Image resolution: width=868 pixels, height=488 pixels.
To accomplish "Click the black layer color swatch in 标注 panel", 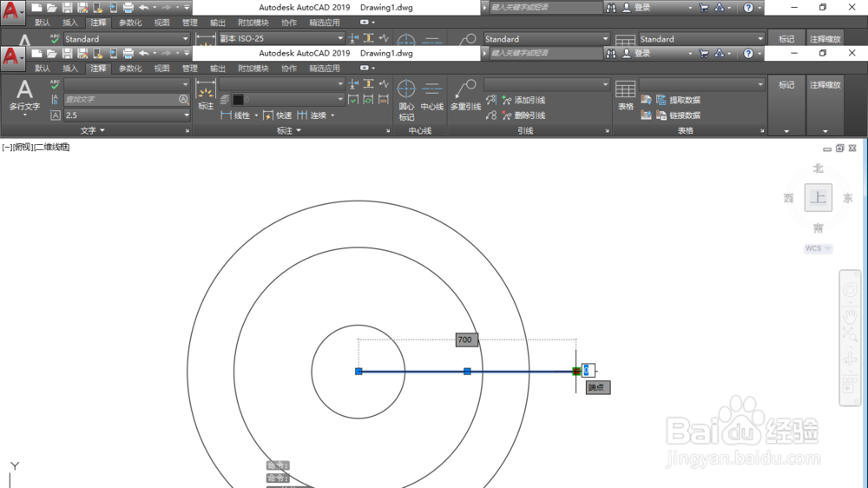I will click(238, 99).
